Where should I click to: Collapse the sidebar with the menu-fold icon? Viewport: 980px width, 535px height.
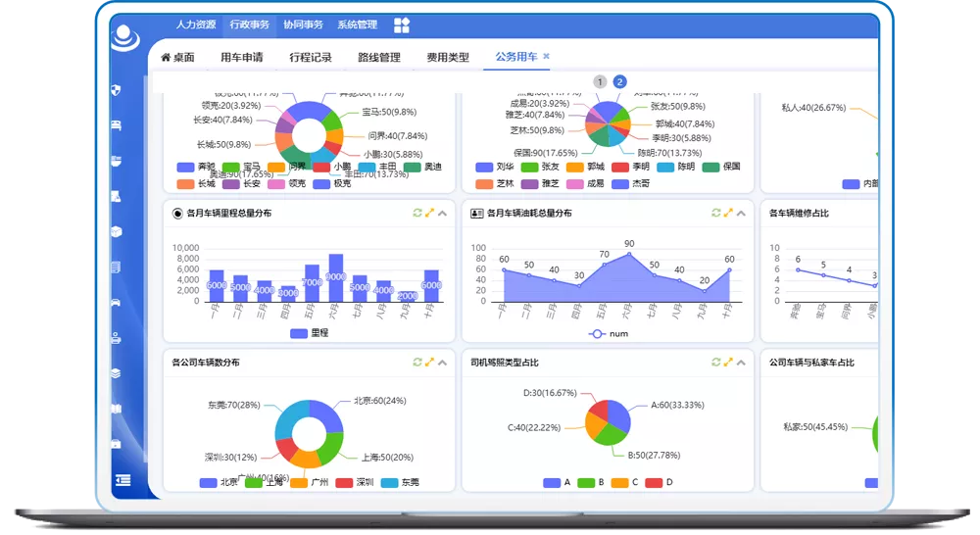point(123,480)
